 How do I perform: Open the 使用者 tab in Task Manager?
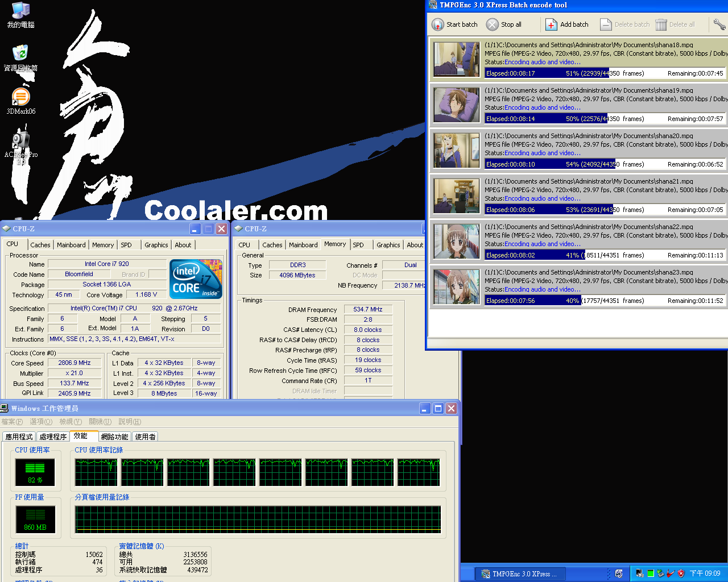[x=146, y=436]
